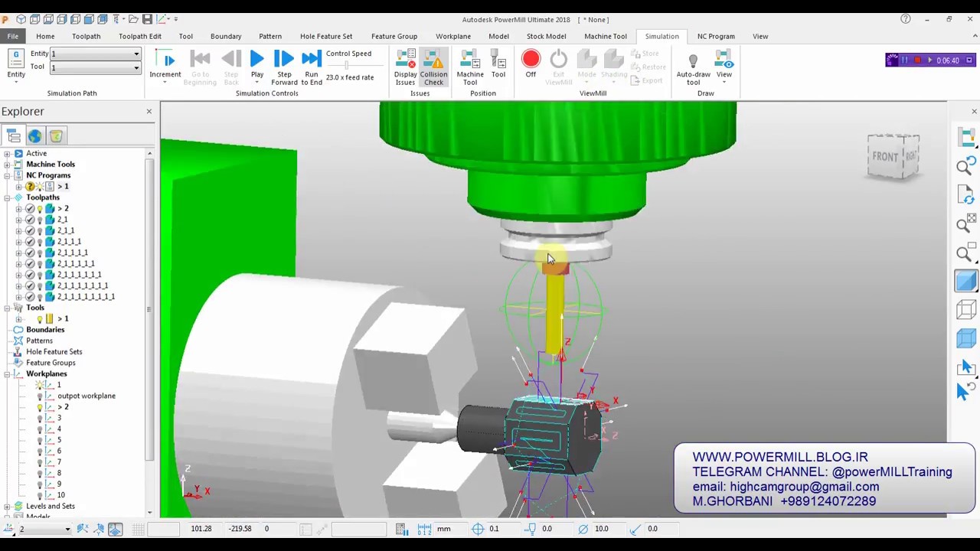Run simulation to end

312,67
